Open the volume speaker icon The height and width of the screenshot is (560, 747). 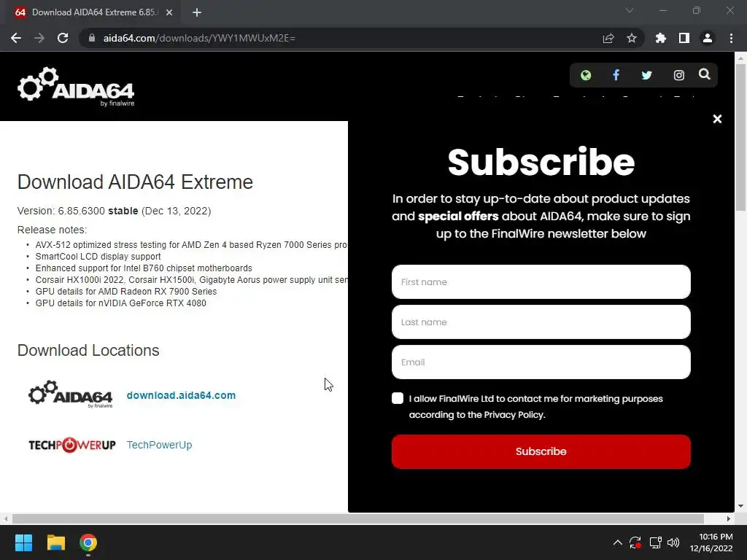point(673,542)
